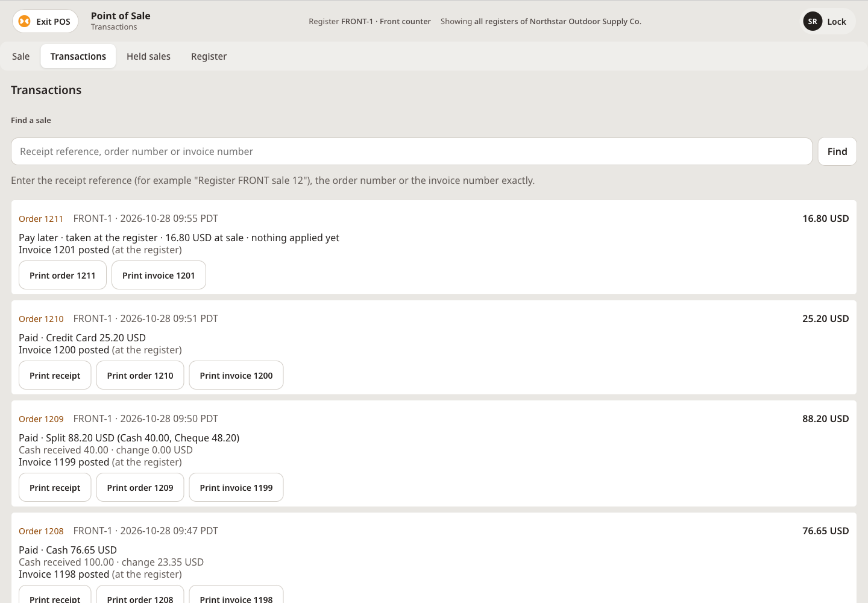Click the 'Pay later · taken at the register' line
Viewport: 868px width, 603px height.
coord(179,238)
